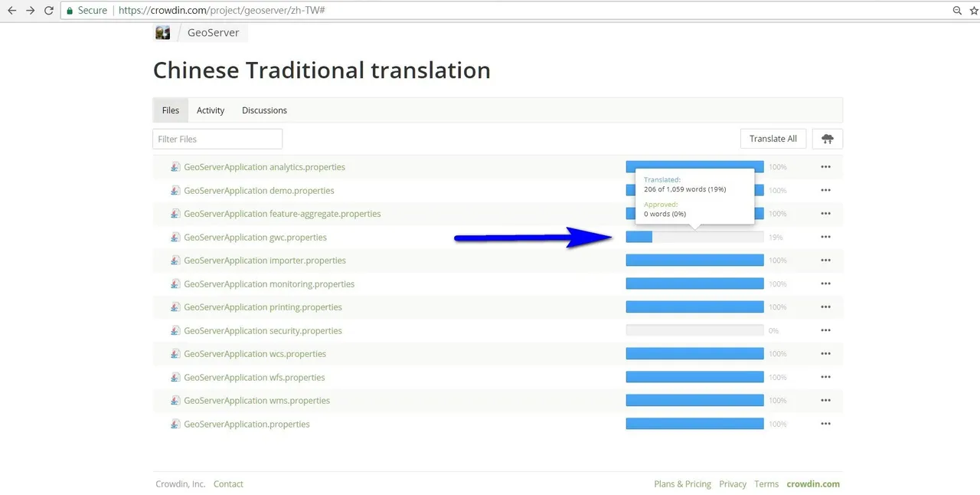Screen dimensions: 980x495
Task: Open file icon for gwc.properties
Action: click(x=175, y=238)
